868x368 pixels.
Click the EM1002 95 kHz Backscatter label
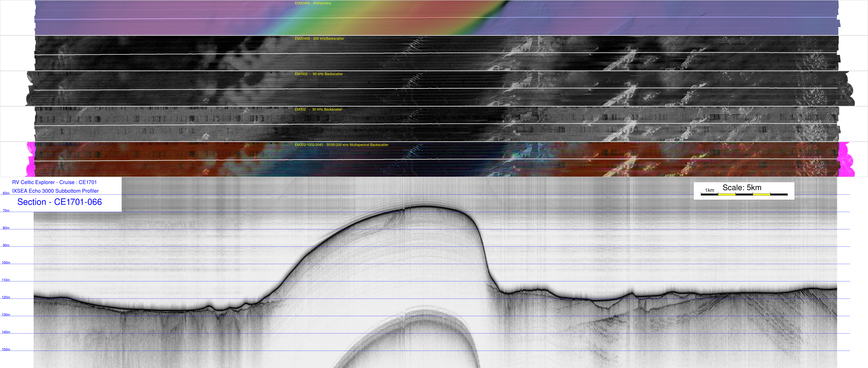318,74
